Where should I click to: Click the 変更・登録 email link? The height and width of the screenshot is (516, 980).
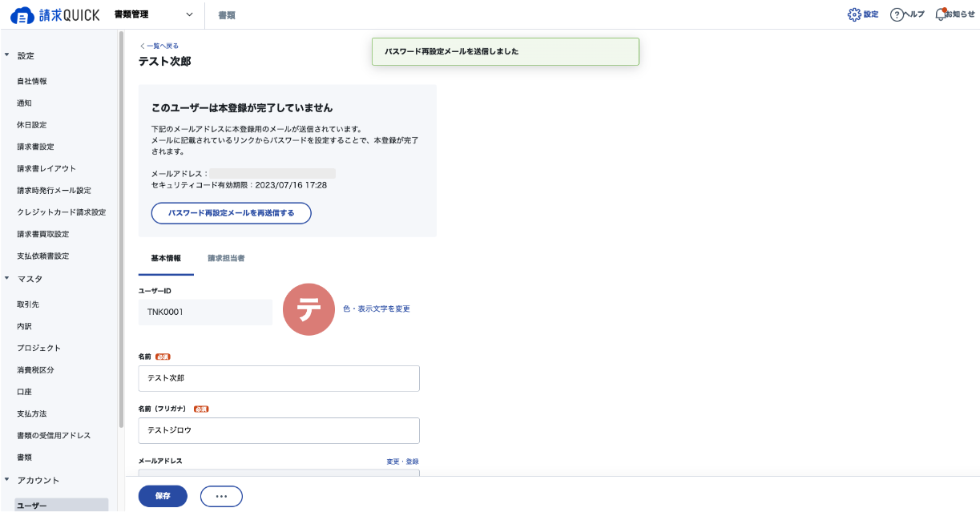402,462
